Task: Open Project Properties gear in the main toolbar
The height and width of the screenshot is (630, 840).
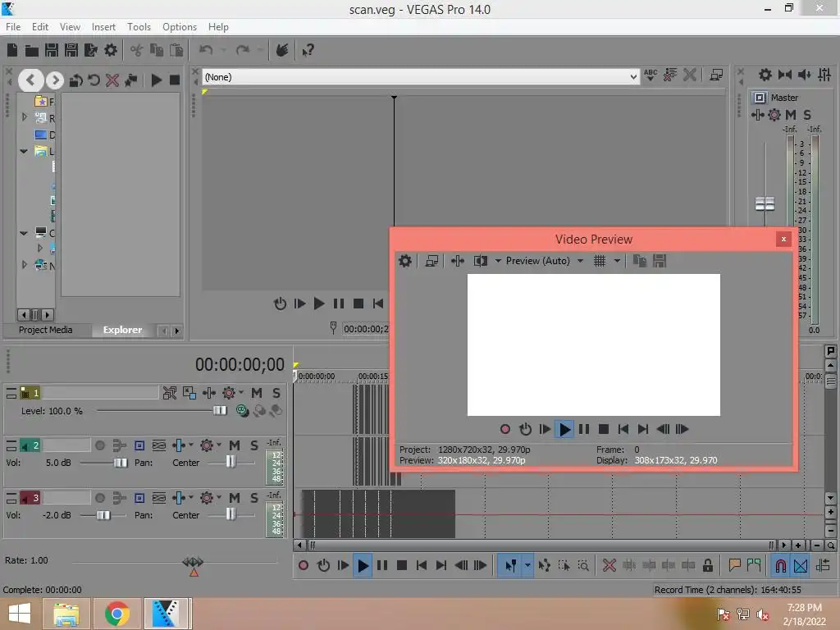Action: point(111,50)
